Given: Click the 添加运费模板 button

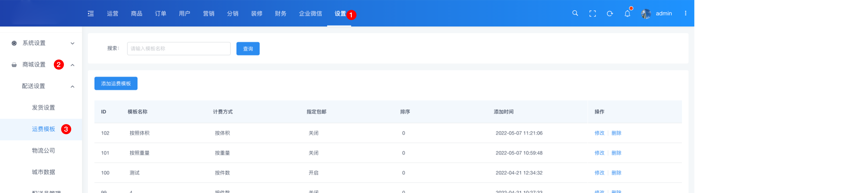Looking at the screenshot, I should (x=116, y=84).
